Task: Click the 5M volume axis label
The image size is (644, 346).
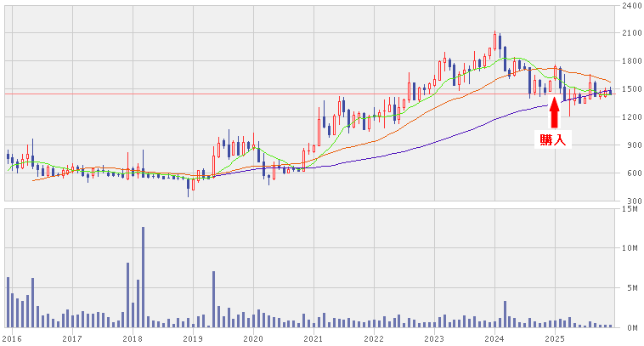Action: click(631, 288)
